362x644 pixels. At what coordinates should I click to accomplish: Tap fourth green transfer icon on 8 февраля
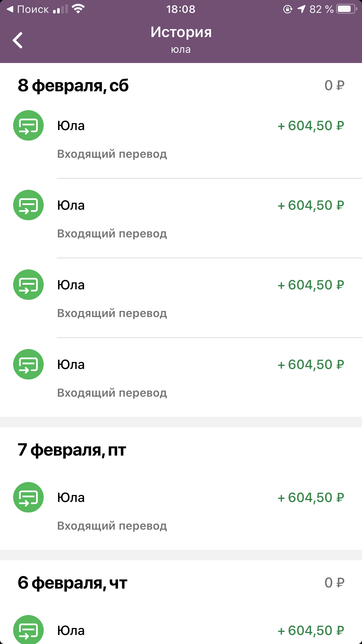pos(28,364)
